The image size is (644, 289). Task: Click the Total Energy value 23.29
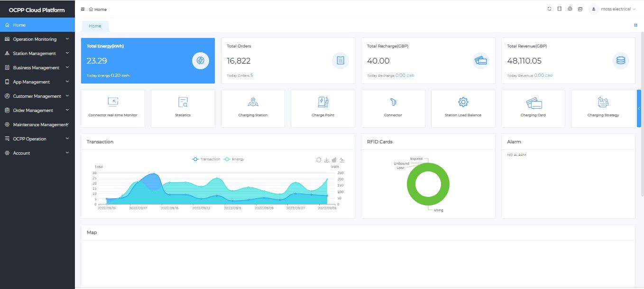(97, 61)
